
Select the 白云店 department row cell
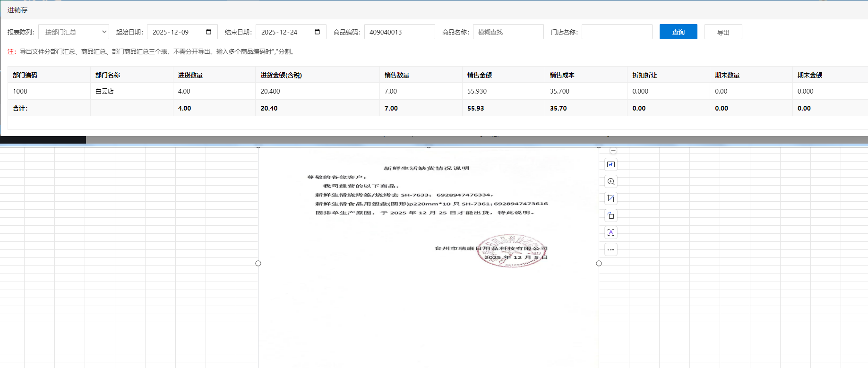[105, 91]
